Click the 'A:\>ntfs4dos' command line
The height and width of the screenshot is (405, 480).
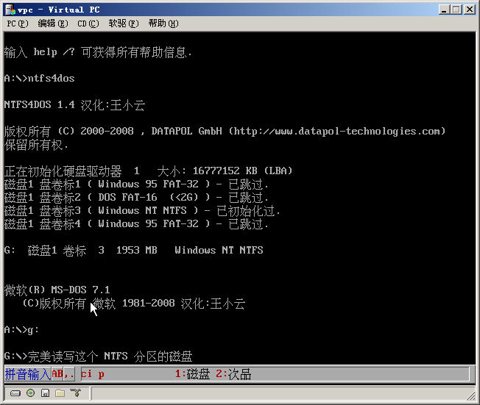39,78
